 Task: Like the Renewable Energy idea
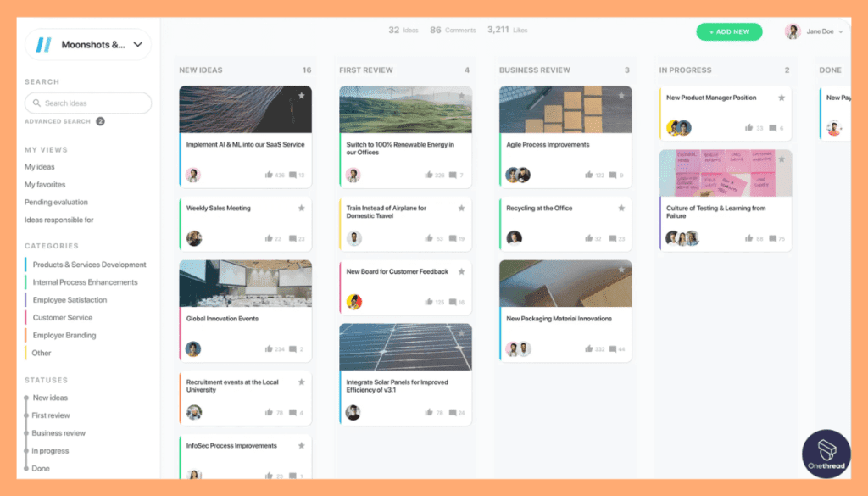(x=428, y=175)
